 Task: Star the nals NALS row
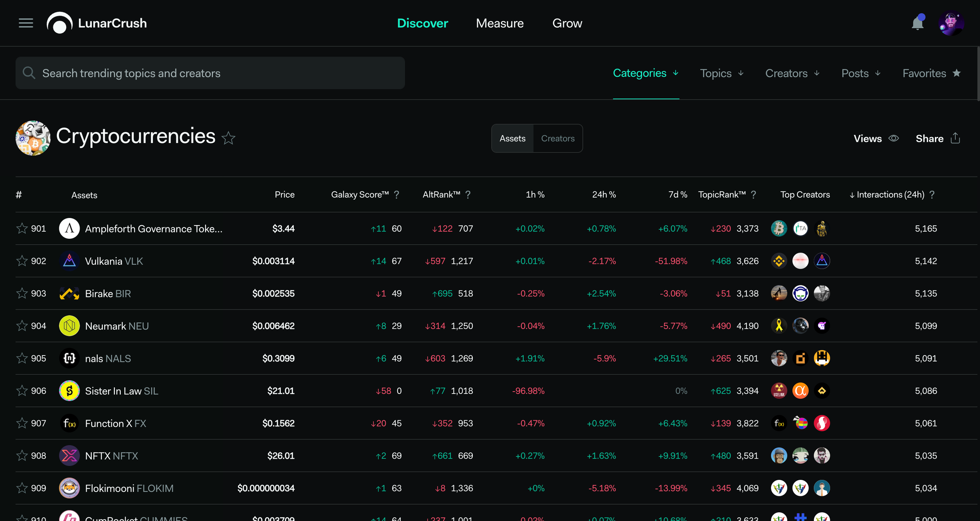(x=22, y=358)
